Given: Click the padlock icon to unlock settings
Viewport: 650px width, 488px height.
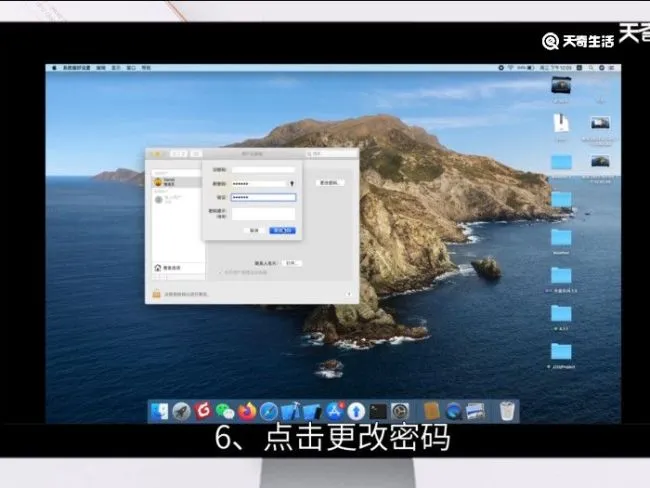Looking at the screenshot, I should click(x=156, y=294).
